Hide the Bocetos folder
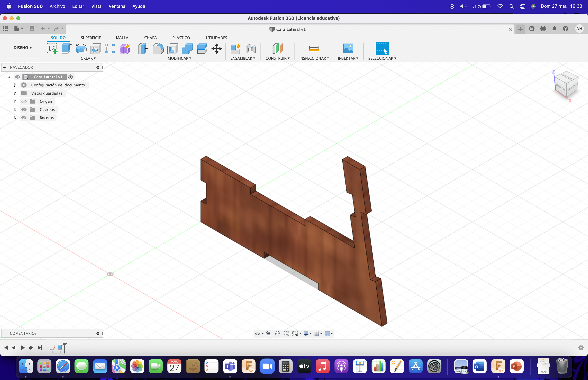Image resolution: width=588 pixels, height=380 pixels. pos(24,118)
